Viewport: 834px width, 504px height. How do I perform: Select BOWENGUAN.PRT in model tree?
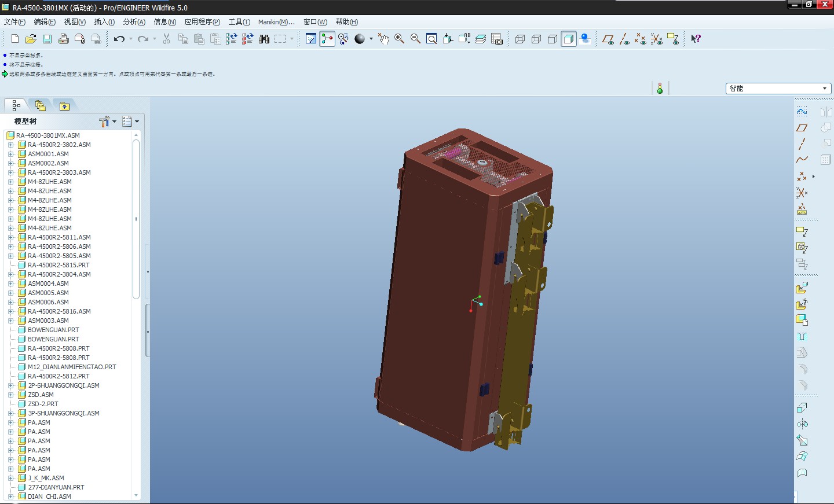(x=53, y=330)
